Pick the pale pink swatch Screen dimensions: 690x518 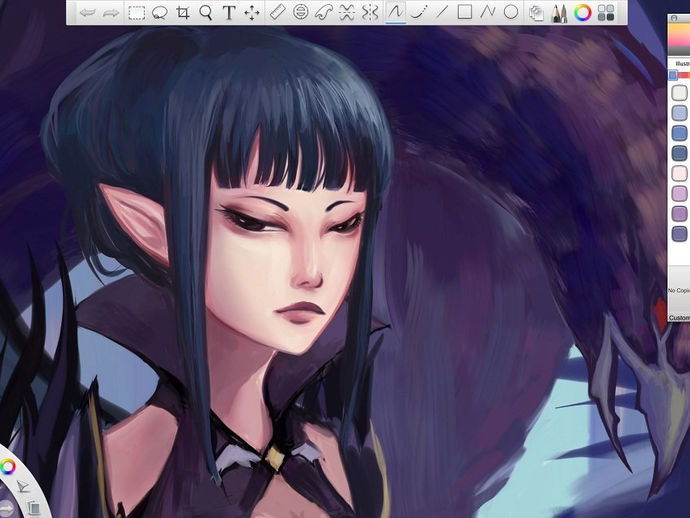[x=679, y=173]
